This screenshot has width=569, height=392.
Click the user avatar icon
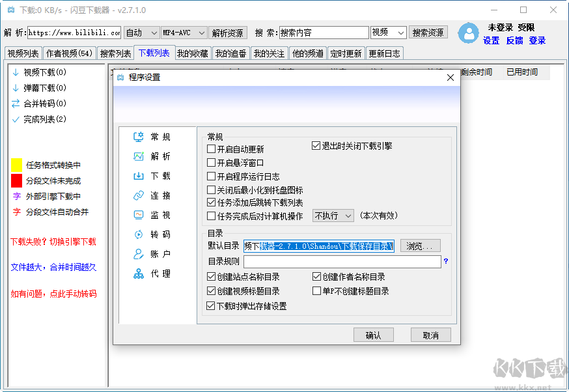468,33
